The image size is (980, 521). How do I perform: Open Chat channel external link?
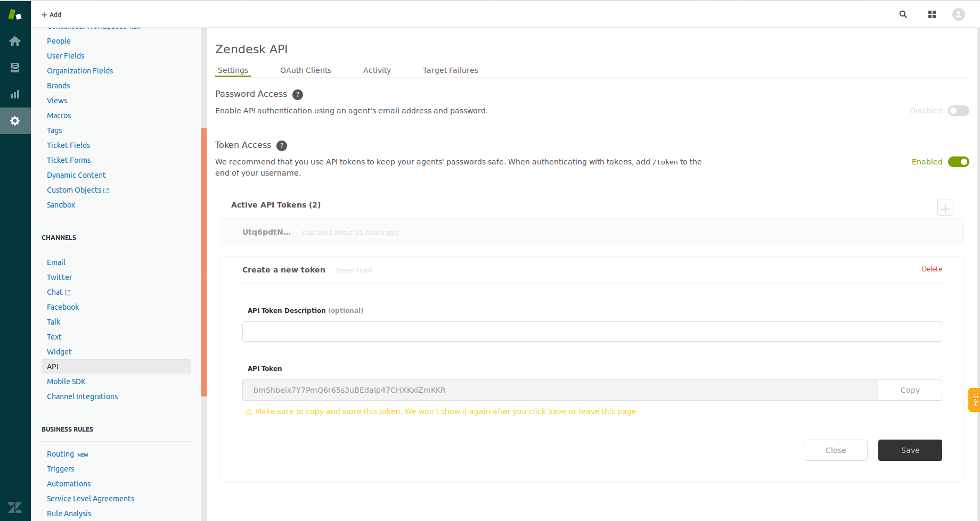(x=59, y=292)
